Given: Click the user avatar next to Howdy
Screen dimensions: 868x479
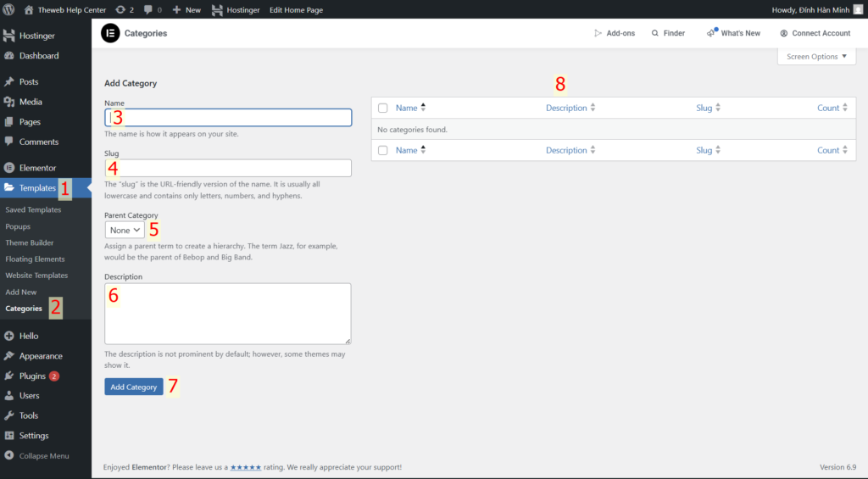Looking at the screenshot, I should coord(858,9).
